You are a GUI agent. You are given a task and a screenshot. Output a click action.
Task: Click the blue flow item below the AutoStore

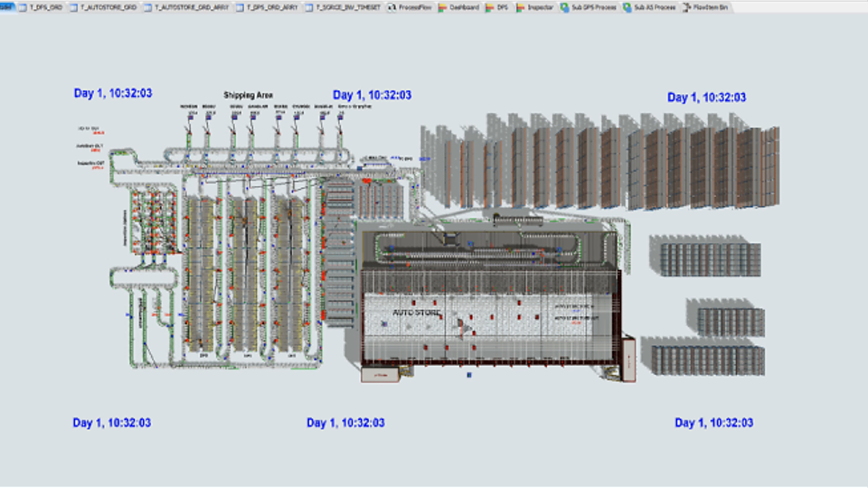pos(469,374)
